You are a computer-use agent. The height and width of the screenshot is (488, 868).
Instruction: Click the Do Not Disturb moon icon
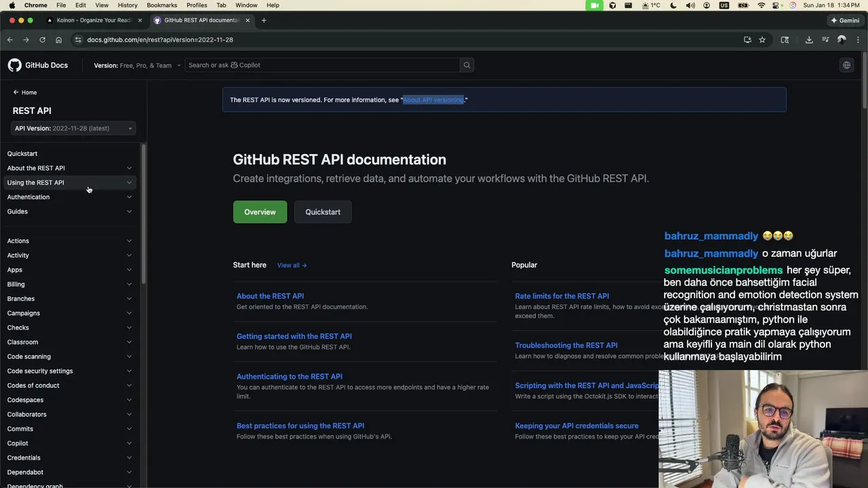[673, 5]
